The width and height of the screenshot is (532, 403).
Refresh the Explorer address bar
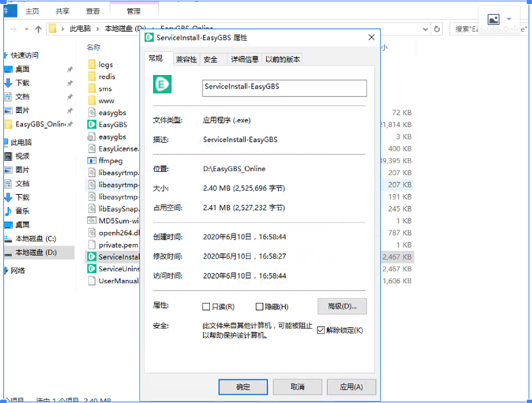pyautogui.click(x=437, y=29)
